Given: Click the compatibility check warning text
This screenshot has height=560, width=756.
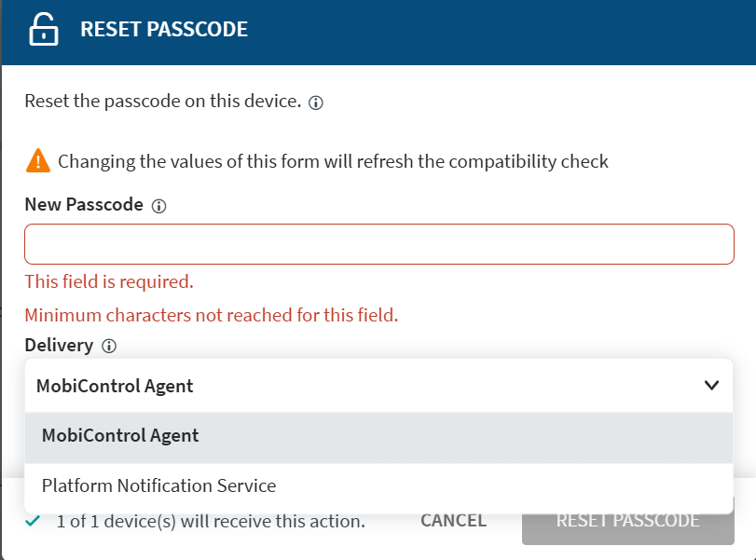Looking at the screenshot, I should [333, 161].
